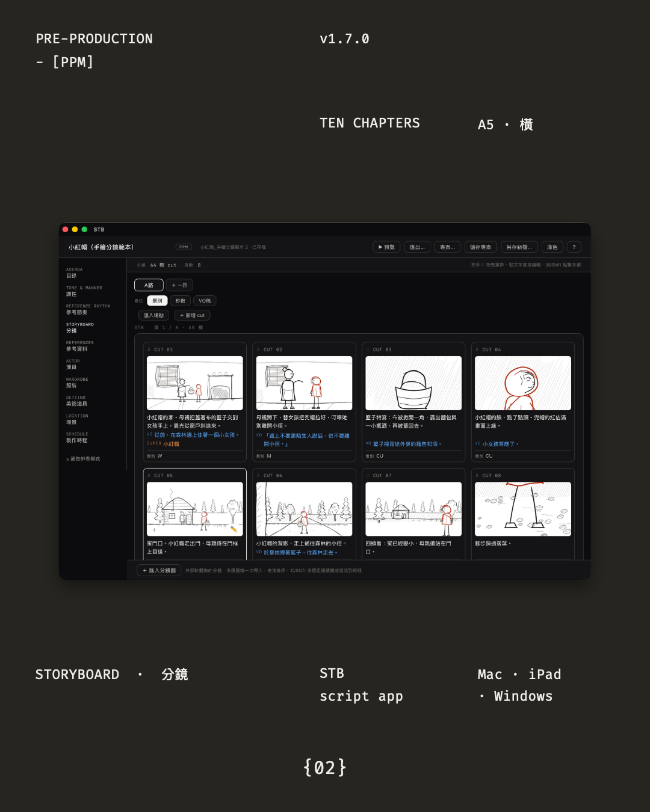Click the 匯入場勘 import button
650x812 pixels.
point(153,315)
